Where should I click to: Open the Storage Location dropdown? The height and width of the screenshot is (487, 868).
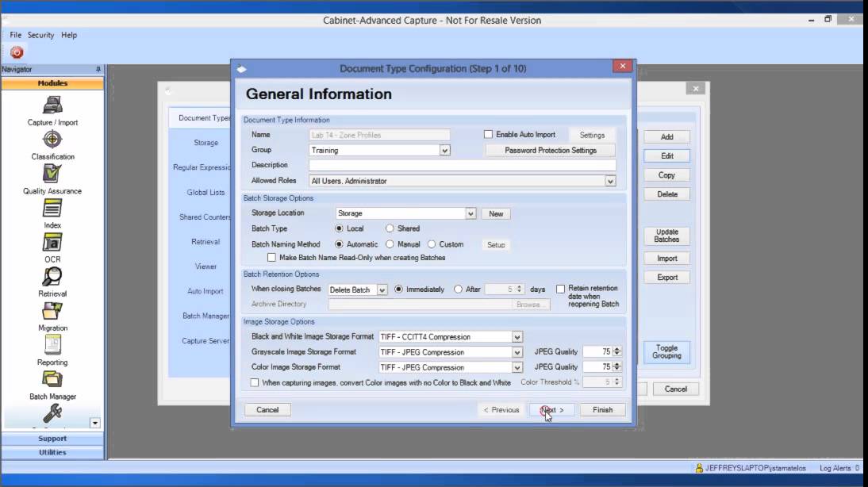[470, 213]
